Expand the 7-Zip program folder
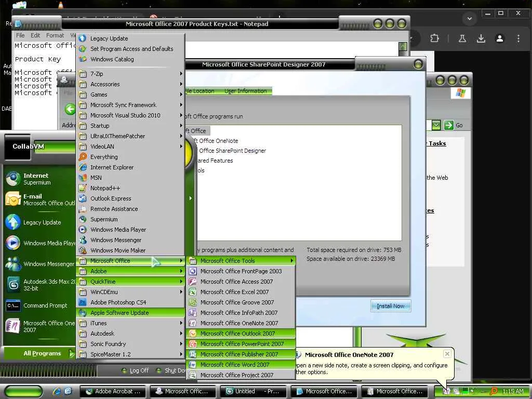 (x=130, y=74)
